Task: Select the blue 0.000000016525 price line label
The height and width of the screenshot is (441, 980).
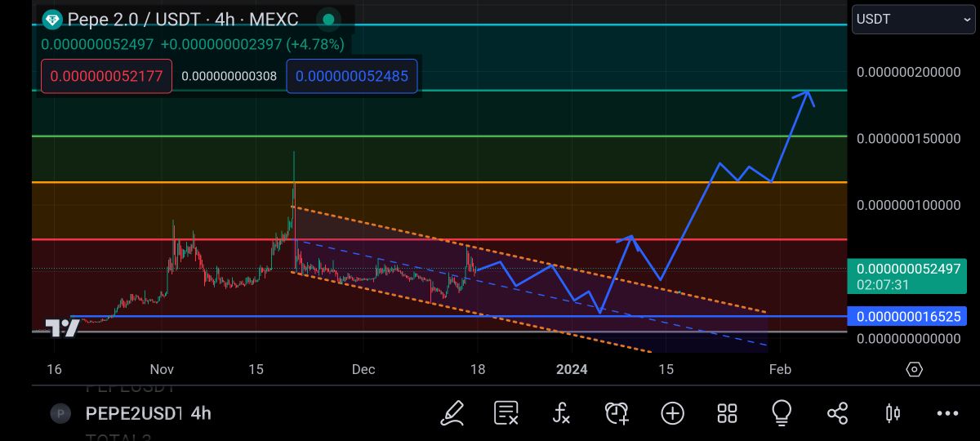Action: pyautogui.click(x=906, y=316)
